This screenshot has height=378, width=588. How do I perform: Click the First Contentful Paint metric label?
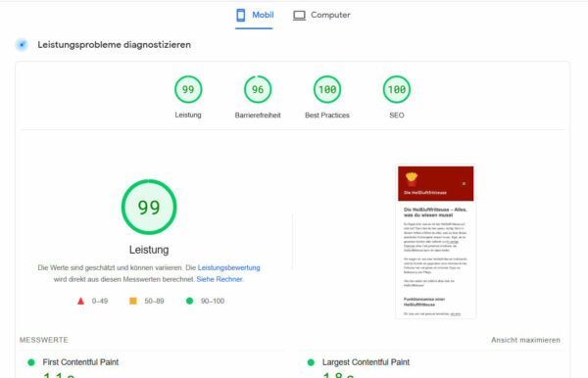pyautogui.click(x=80, y=362)
